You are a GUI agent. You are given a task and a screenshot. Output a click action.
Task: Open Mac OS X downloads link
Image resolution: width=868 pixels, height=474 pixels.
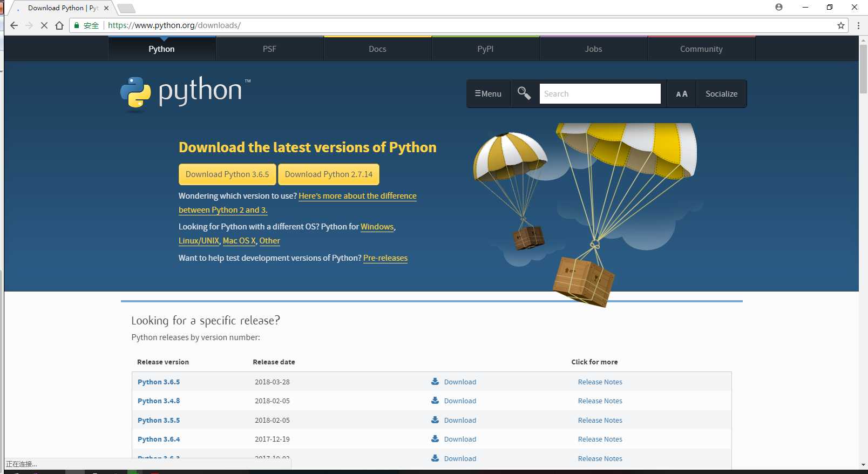click(239, 241)
